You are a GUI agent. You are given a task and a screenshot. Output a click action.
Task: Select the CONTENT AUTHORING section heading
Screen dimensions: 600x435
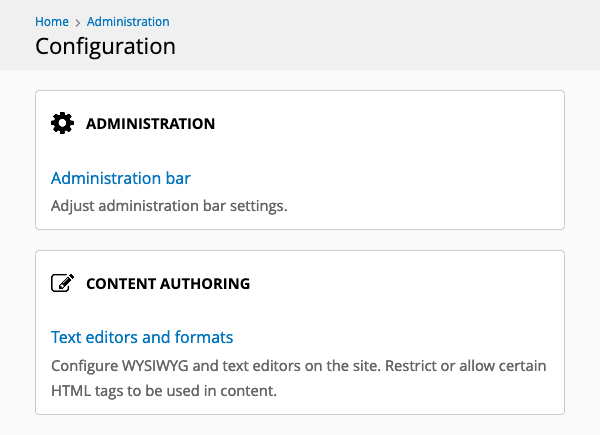point(168,283)
